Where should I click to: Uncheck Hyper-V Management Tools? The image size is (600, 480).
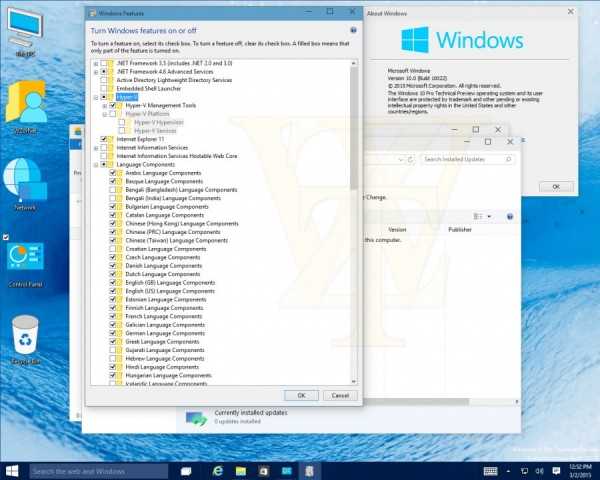click(x=112, y=105)
